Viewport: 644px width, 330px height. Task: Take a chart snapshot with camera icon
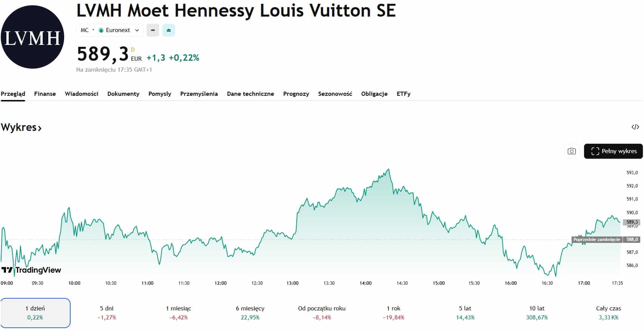click(x=572, y=151)
